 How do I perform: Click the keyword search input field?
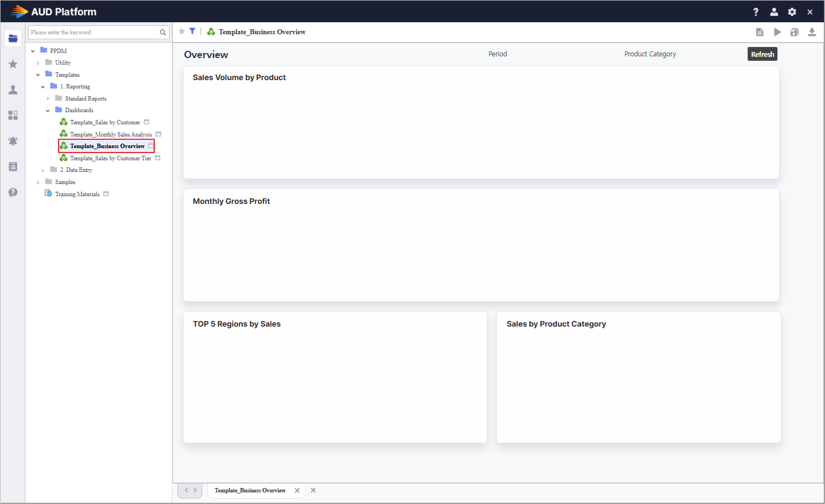(x=94, y=33)
